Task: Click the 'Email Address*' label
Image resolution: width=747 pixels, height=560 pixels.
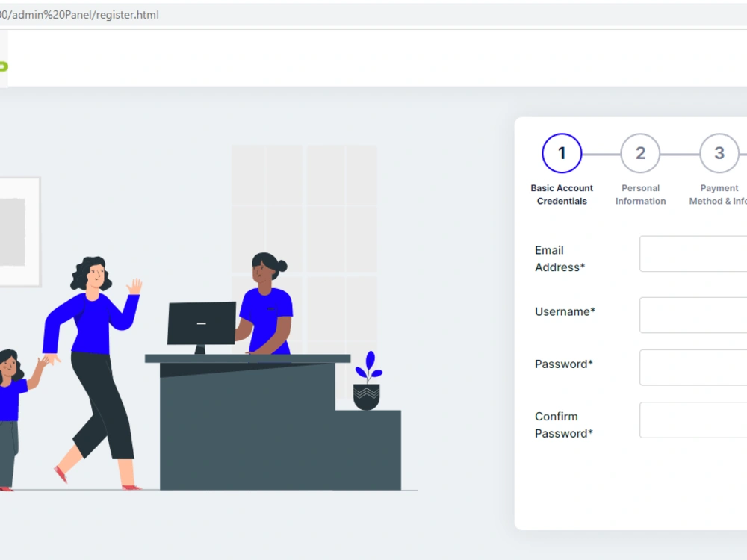Action: point(560,258)
